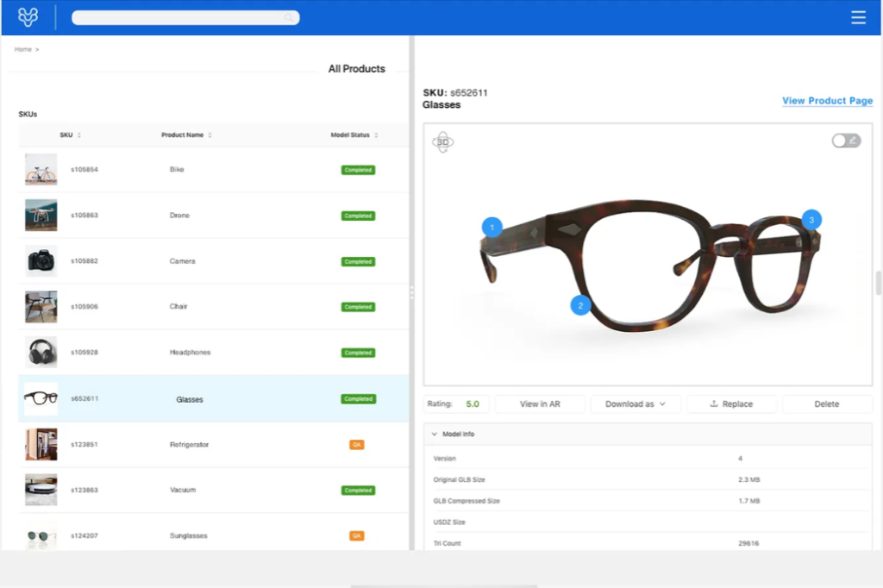Delete the Glasses model
Viewport: 883px width, 588px height.
[826, 403]
